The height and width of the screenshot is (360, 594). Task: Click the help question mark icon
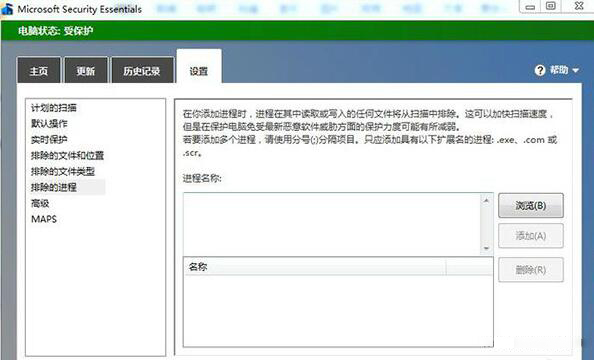point(540,70)
